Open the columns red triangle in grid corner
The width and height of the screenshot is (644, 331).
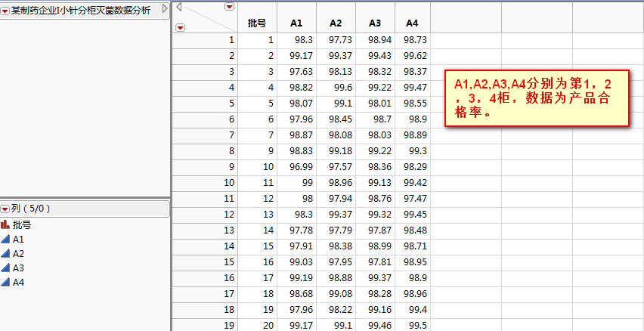[230, 7]
